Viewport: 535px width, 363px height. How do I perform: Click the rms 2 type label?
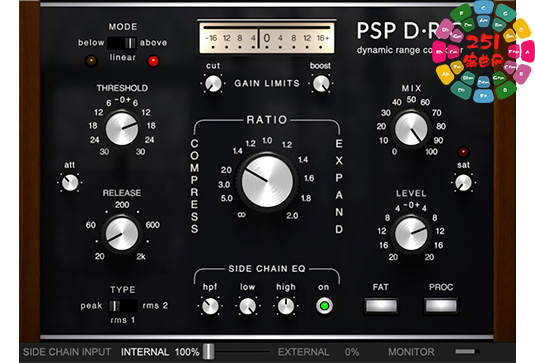pos(155,305)
